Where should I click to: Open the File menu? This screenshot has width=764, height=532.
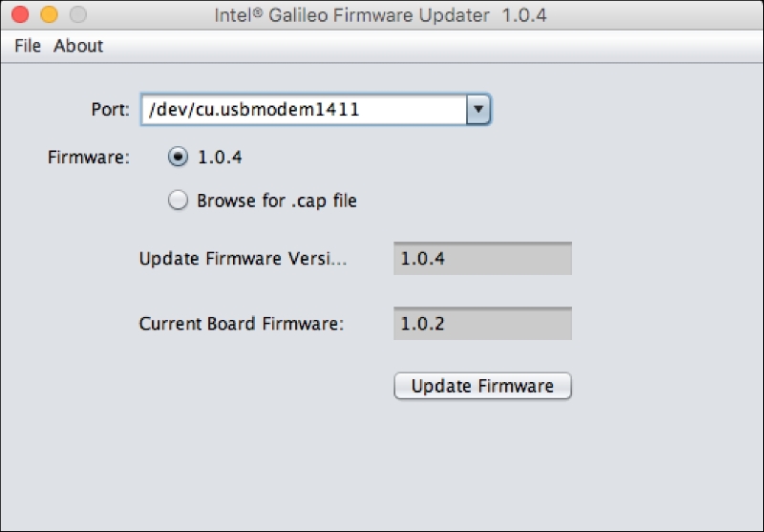28,46
